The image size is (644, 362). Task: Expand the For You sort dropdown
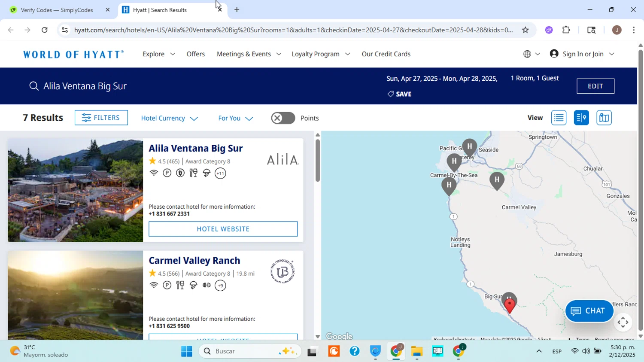pyautogui.click(x=235, y=118)
